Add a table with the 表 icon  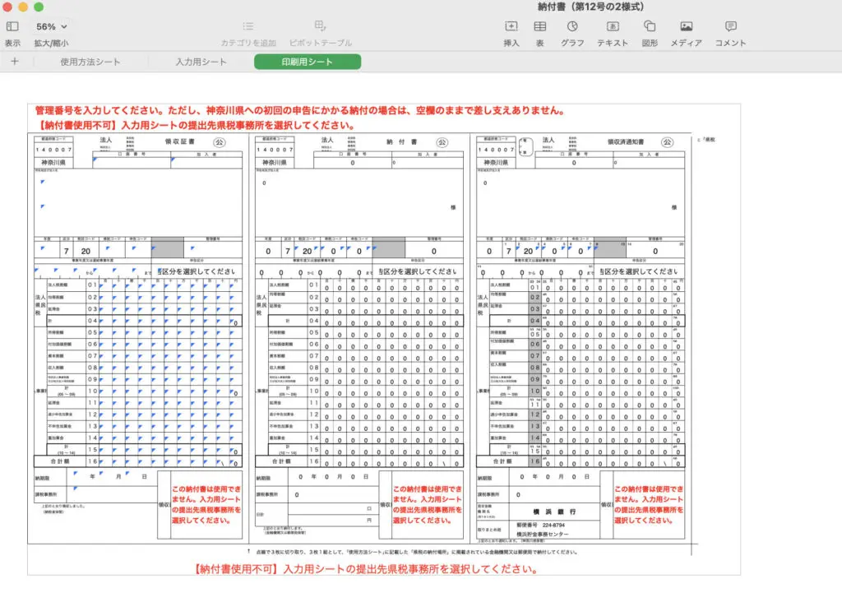click(539, 27)
